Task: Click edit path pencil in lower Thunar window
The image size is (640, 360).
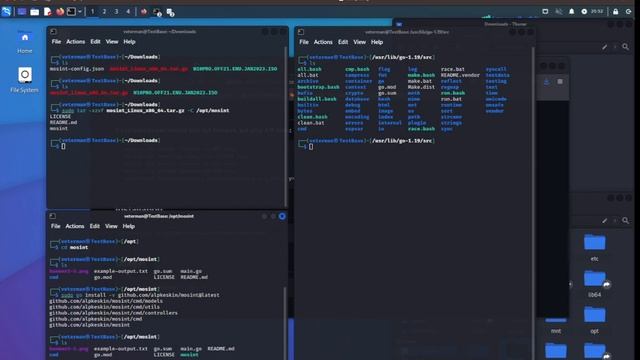Action: [x=604, y=220]
